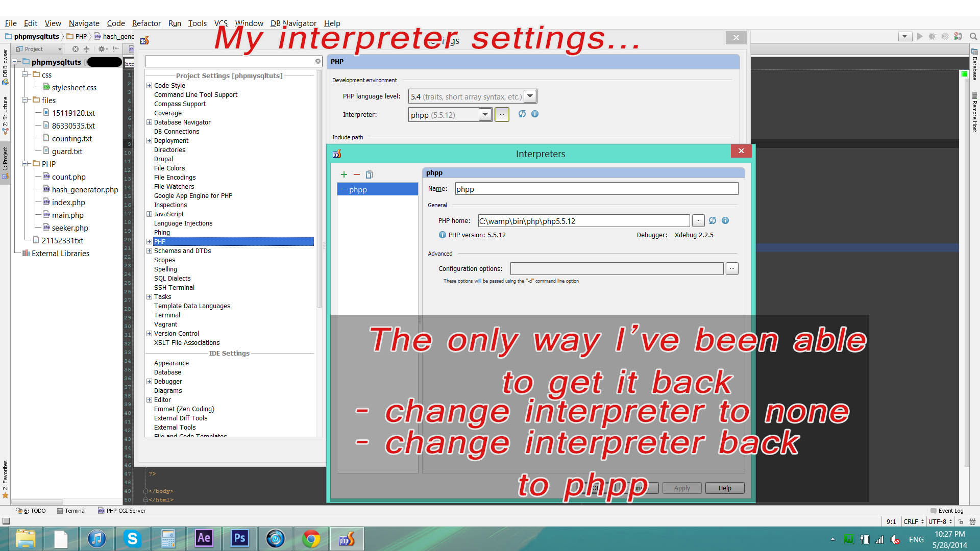Open the PHP-CGI Server tool window

click(x=121, y=511)
